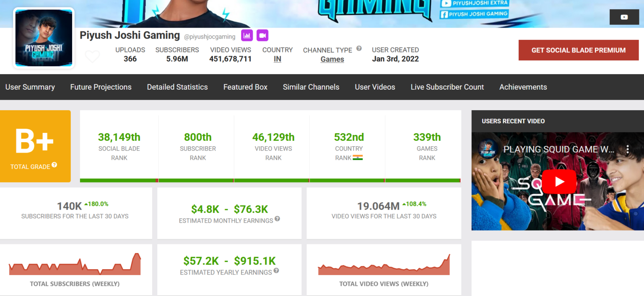The width and height of the screenshot is (644, 296).
Task: Click the Jan 3rd, 2022 created date
Action: click(395, 59)
